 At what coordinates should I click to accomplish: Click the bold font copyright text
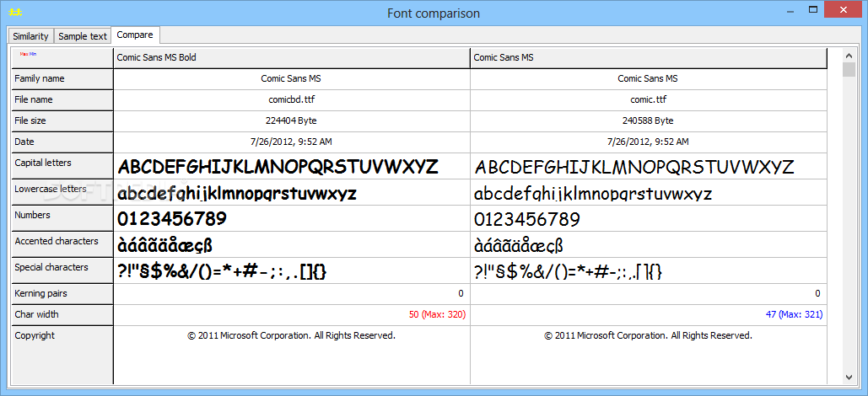[x=291, y=335]
